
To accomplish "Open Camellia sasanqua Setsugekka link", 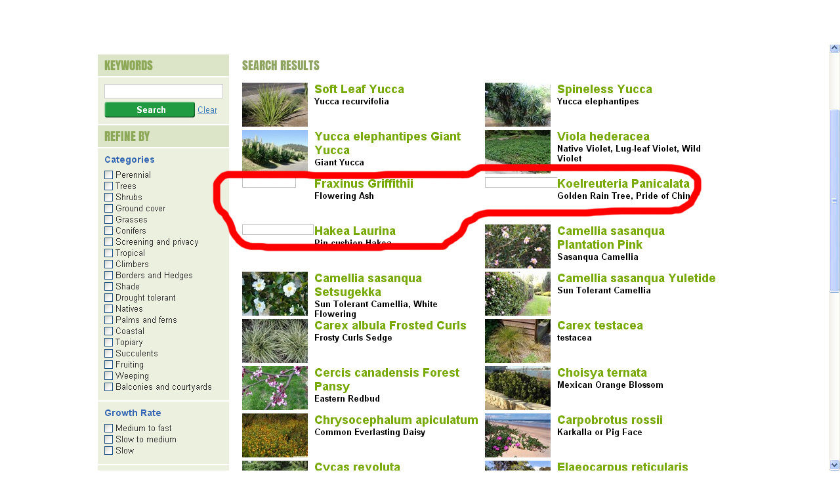I will [368, 285].
